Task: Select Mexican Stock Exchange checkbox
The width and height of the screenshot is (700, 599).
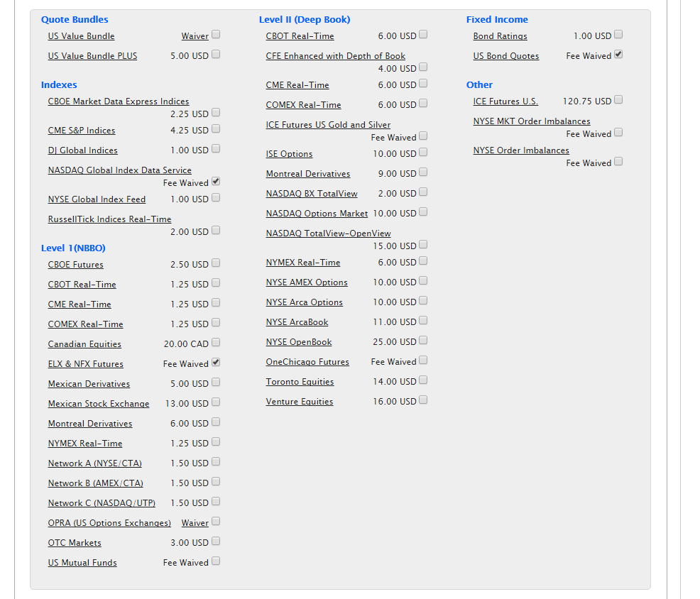Action: click(x=216, y=402)
